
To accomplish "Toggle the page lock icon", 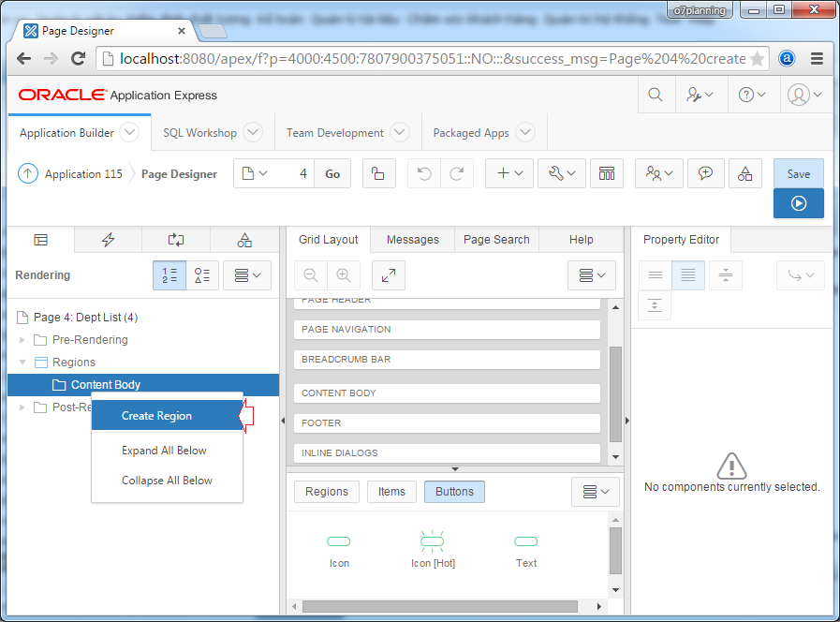I will 378,173.
